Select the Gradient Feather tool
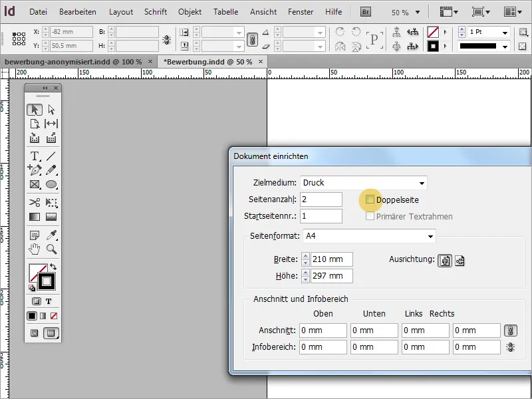This screenshot has width=532, height=399. tap(51, 217)
